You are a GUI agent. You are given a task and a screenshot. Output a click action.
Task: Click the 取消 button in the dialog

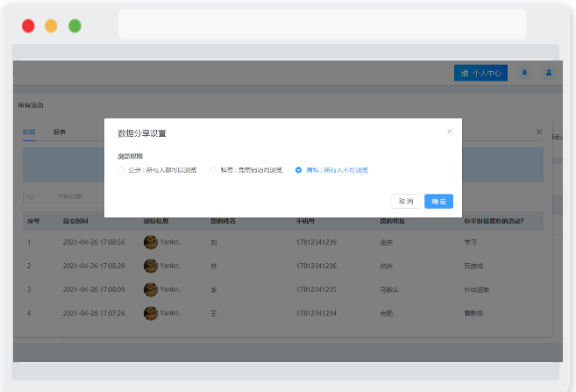coord(406,202)
